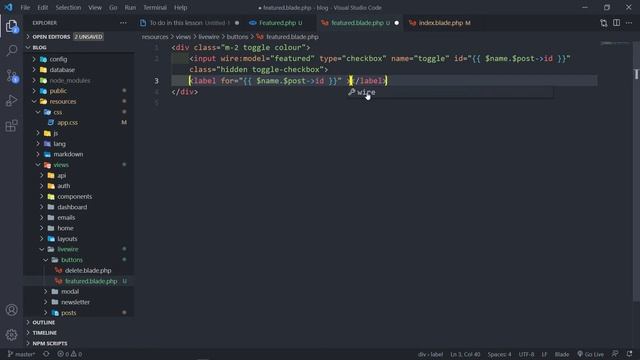
Task: Click the split editor right icon
Action: point(616,23)
